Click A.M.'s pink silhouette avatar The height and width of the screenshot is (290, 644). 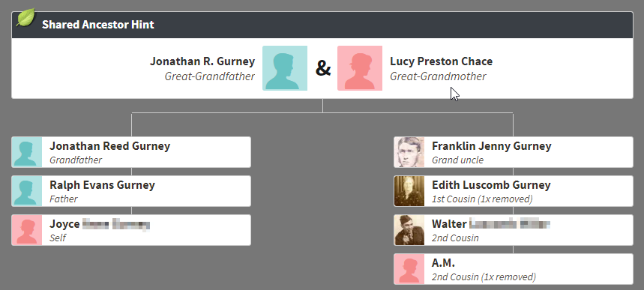[x=409, y=269]
